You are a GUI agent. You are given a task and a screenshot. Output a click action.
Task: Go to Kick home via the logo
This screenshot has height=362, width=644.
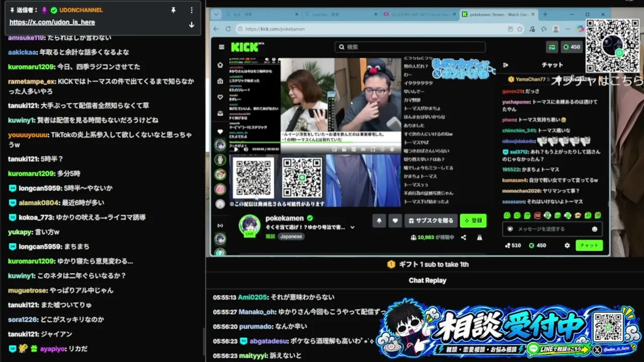pos(245,47)
